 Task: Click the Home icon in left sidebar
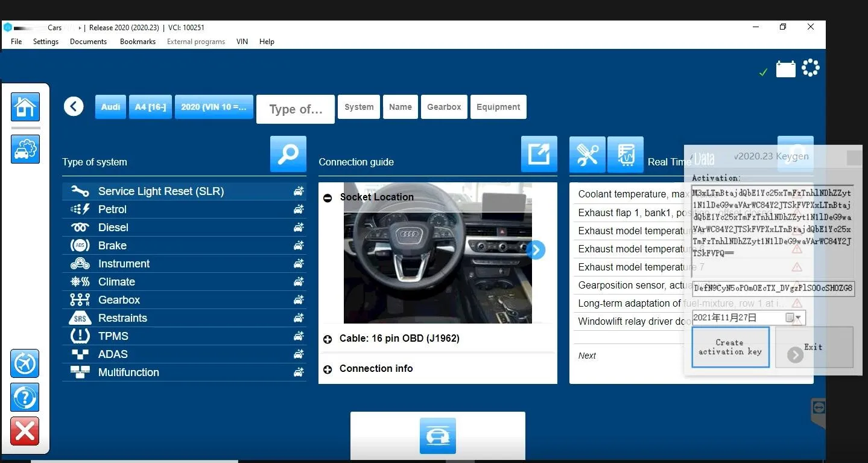pyautogui.click(x=25, y=107)
